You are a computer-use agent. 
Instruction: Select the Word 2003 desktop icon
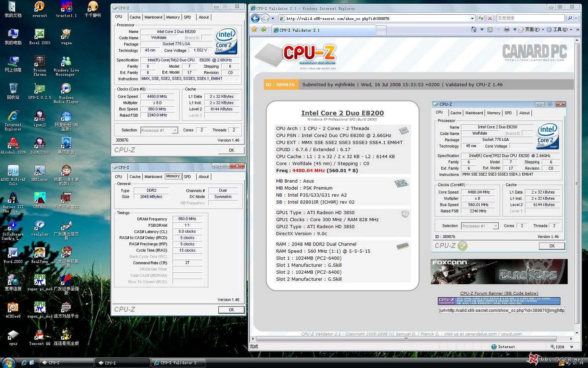click(x=13, y=255)
